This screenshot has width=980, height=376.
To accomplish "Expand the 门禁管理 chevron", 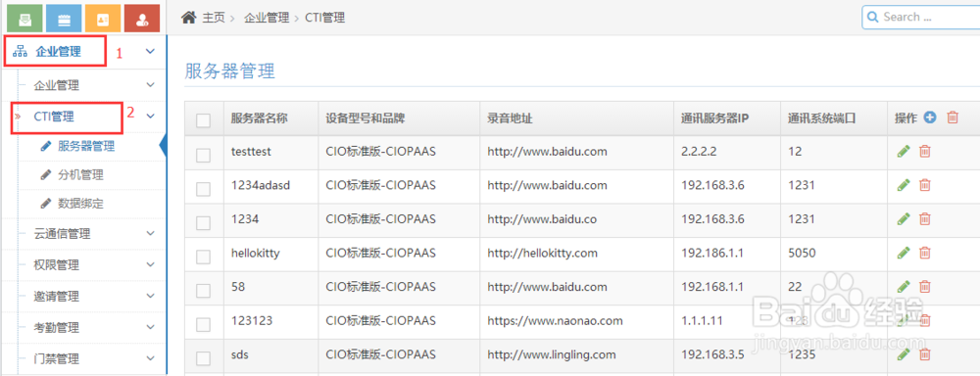I will 150,358.
